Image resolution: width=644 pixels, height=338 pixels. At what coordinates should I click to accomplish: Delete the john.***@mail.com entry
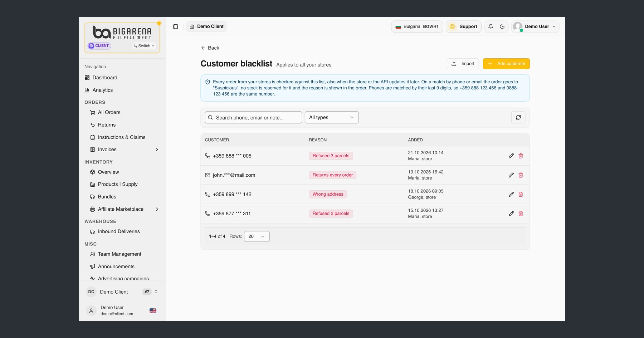tap(521, 175)
